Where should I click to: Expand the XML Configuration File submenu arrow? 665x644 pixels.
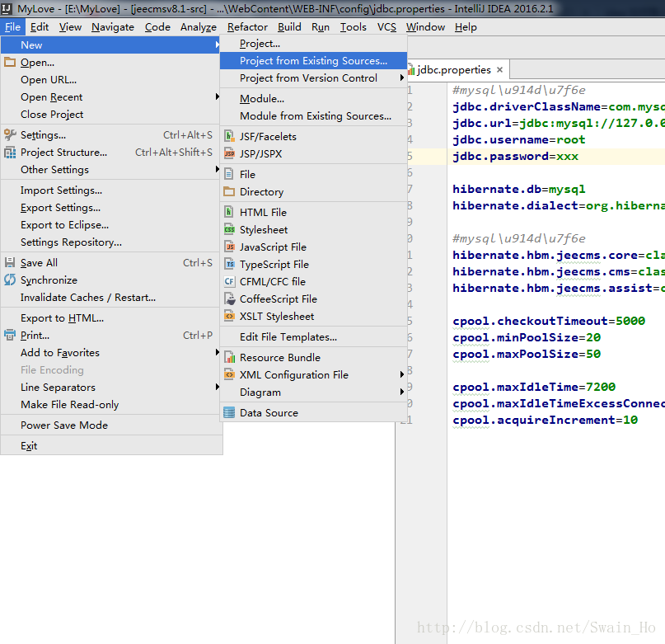click(401, 374)
